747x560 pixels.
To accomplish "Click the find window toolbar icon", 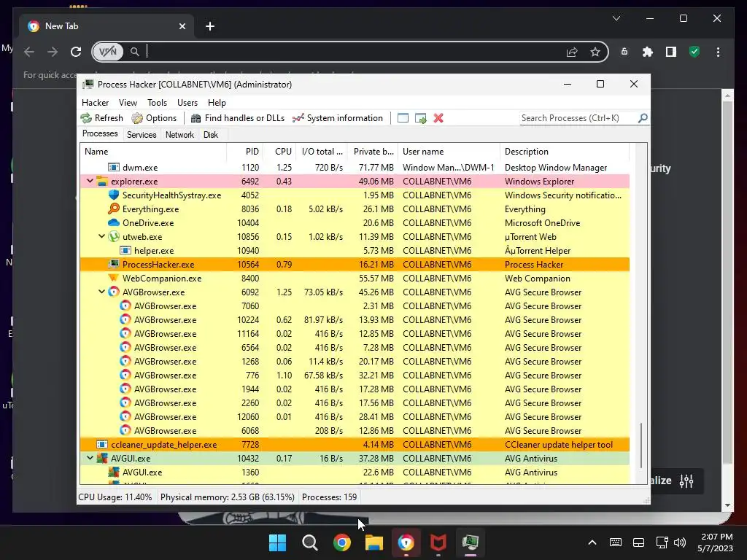I will 403,118.
